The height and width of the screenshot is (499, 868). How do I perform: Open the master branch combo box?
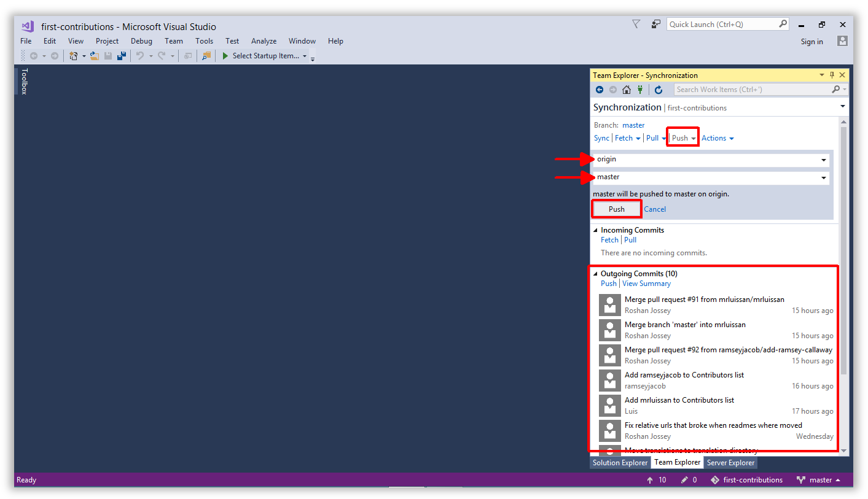[x=711, y=177]
